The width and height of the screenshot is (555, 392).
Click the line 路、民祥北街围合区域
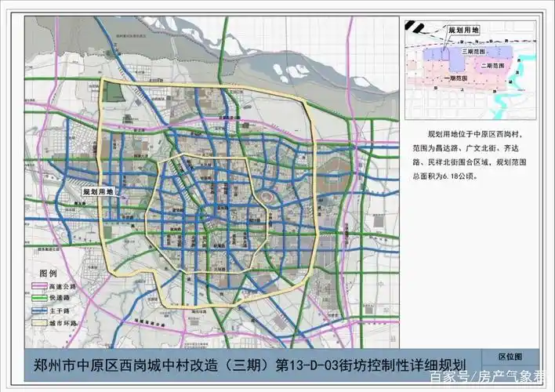coord(452,162)
